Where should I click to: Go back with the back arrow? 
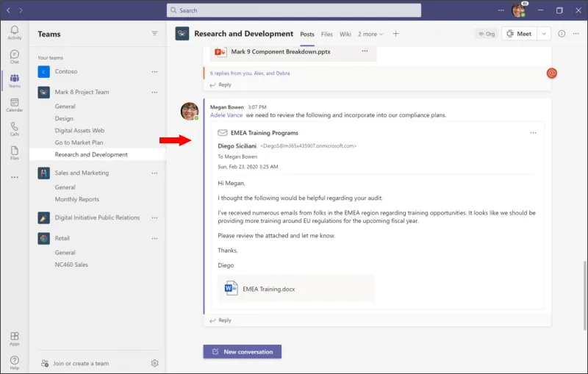tap(9, 10)
